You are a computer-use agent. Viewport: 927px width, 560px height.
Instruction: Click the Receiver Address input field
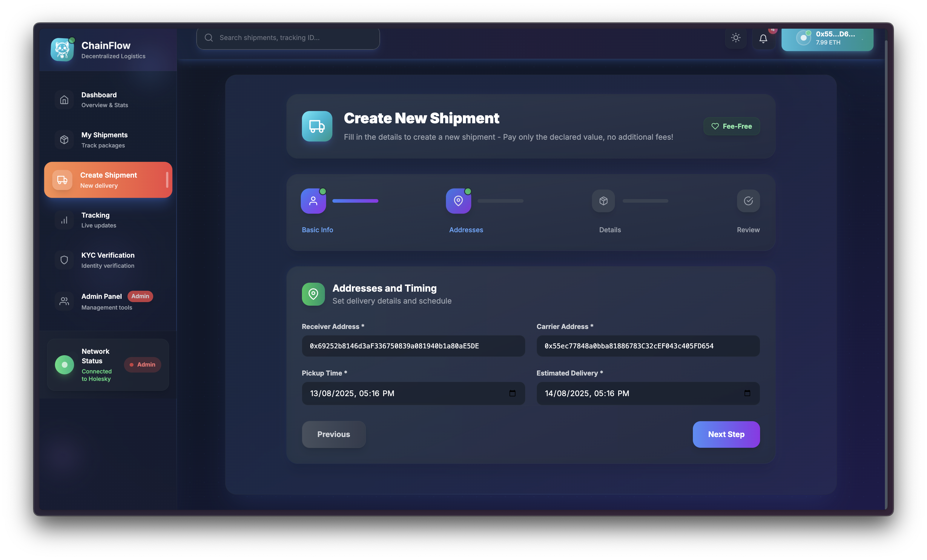point(413,346)
